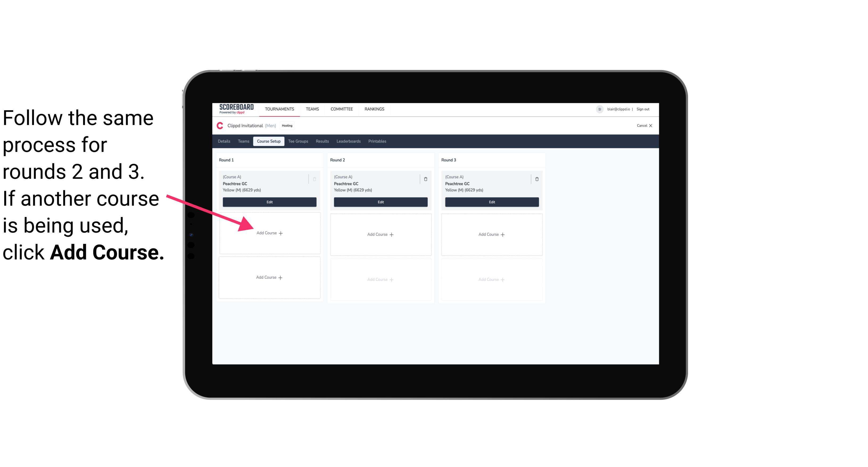The image size is (868, 467).
Task: Click the Course Setup tab
Action: [x=268, y=141]
